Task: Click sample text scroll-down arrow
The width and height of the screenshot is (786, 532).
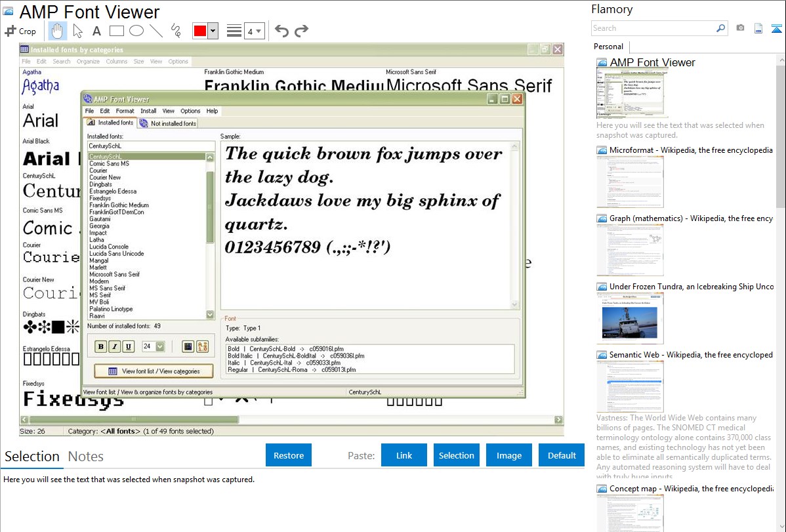Action: (x=514, y=304)
